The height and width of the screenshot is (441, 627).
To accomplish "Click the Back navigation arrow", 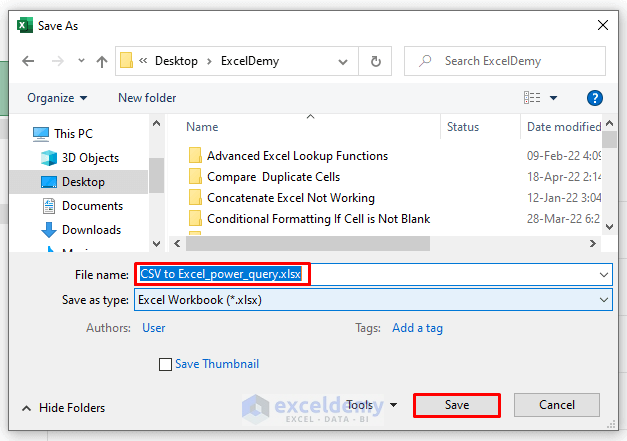I will 28,61.
